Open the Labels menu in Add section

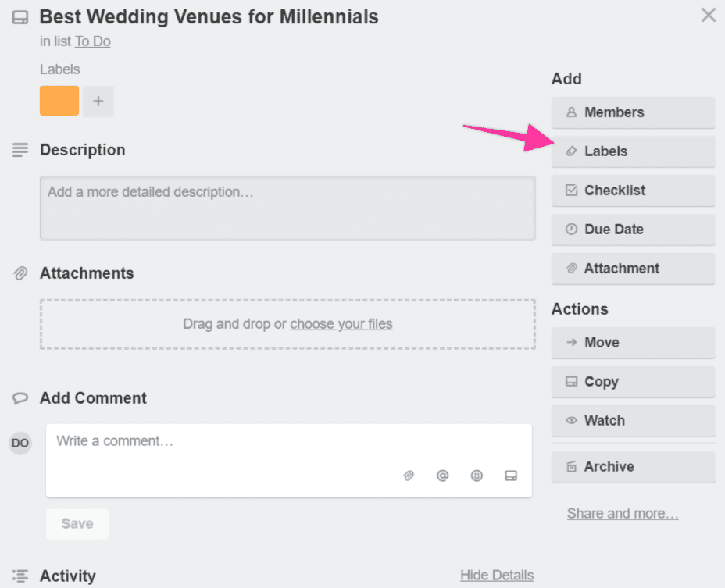tap(633, 151)
